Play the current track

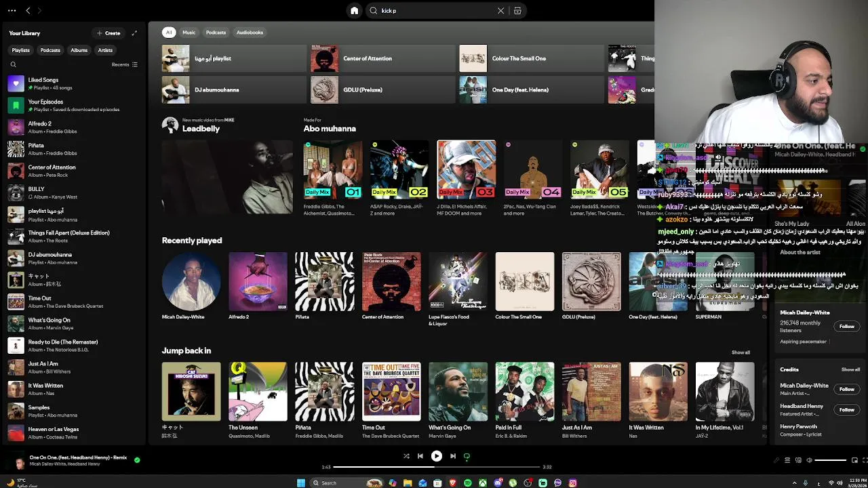pyautogui.click(x=437, y=456)
